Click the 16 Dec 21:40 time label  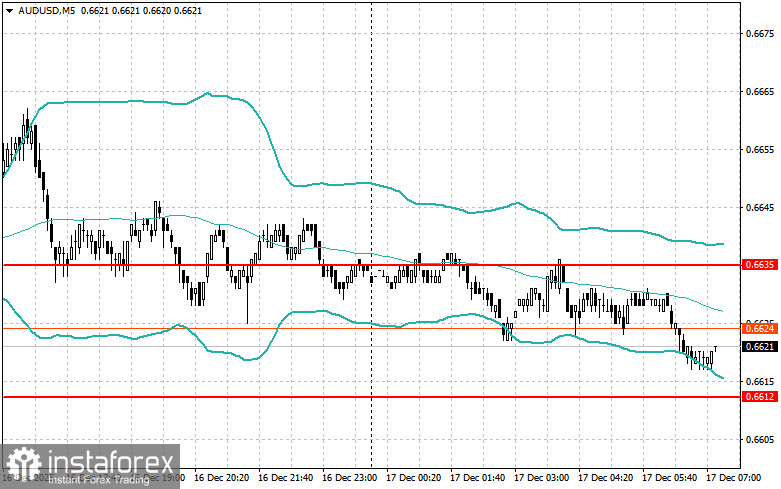tap(285, 478)
